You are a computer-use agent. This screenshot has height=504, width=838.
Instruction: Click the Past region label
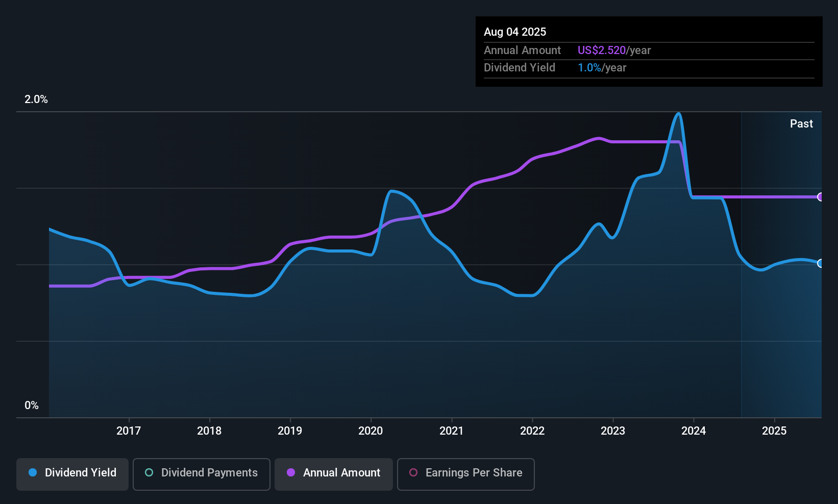coord(801,124)
